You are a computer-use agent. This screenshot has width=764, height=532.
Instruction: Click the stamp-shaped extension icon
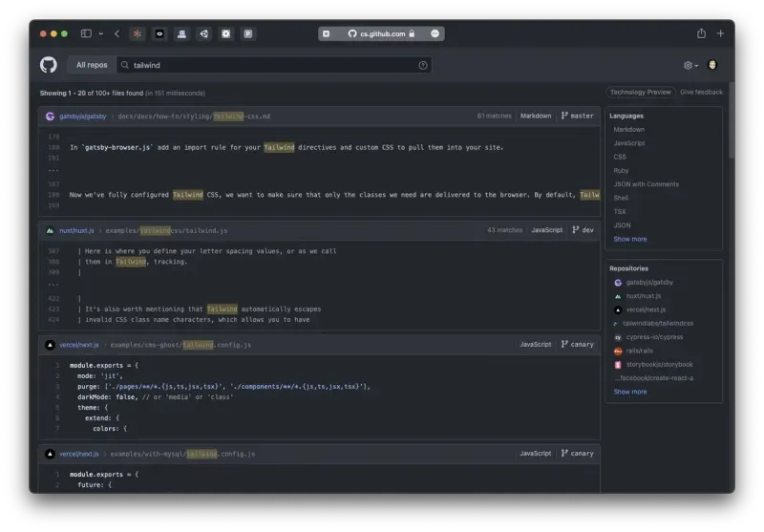pos(181,33)
